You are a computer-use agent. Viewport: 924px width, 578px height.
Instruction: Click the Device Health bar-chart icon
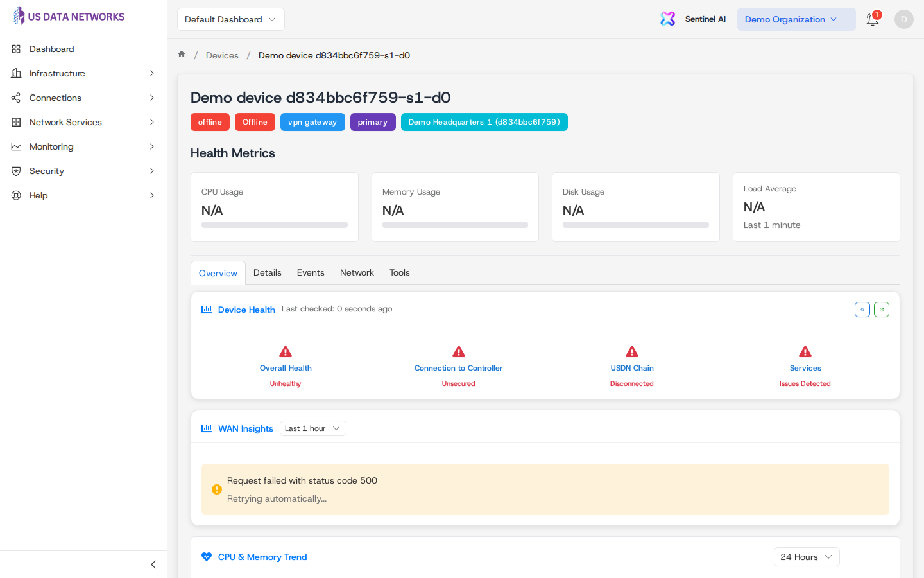[x=207, y=309]
